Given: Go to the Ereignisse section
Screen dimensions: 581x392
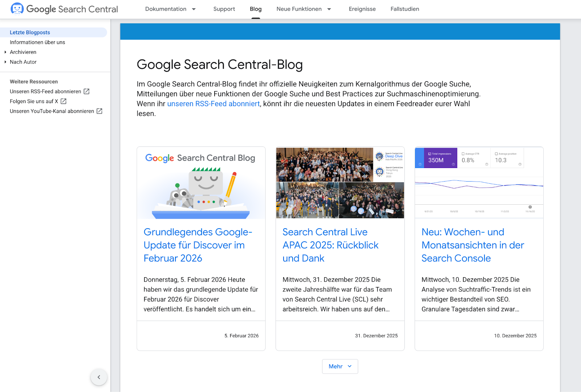Looking at the screenshot, I should [x=362, y=9].
